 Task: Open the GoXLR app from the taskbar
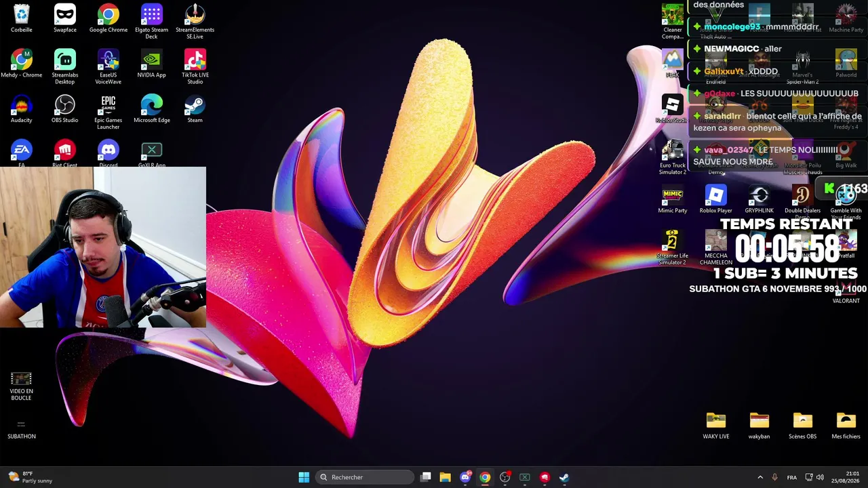click(x=525, y=477)
